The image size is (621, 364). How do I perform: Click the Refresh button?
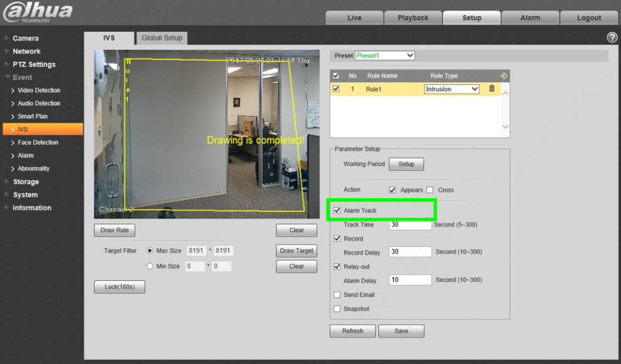[353, 331]
